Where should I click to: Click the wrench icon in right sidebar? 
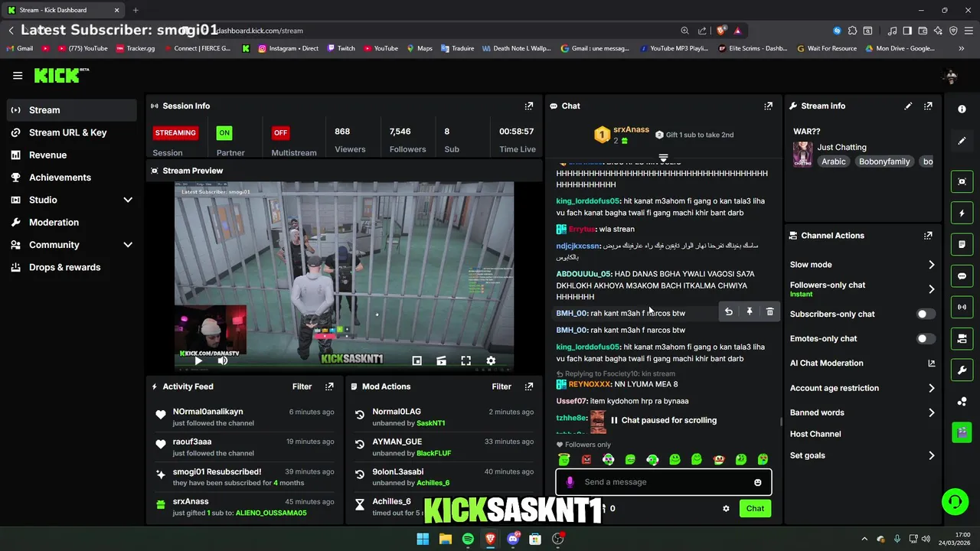(962, 370)
